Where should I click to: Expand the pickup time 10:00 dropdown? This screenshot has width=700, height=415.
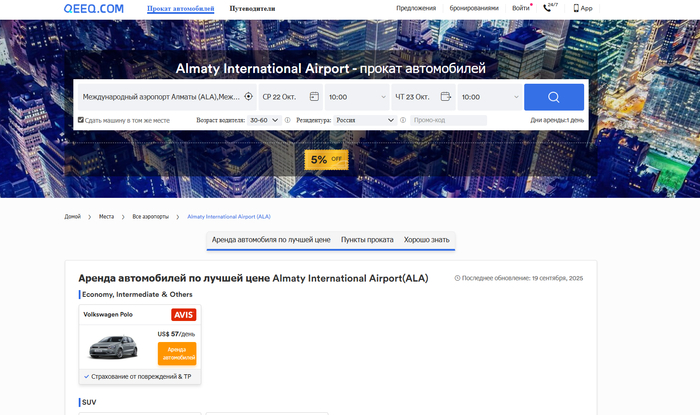point(357,97)
